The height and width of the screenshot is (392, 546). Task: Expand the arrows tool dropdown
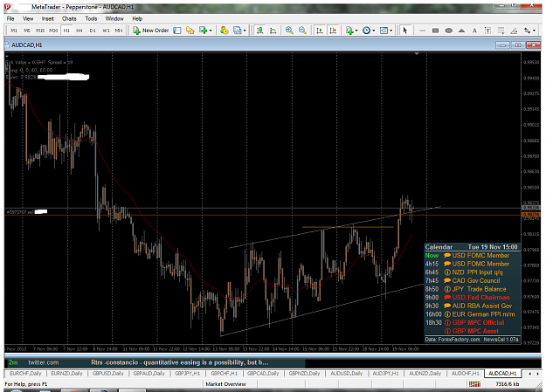(534, 31)
